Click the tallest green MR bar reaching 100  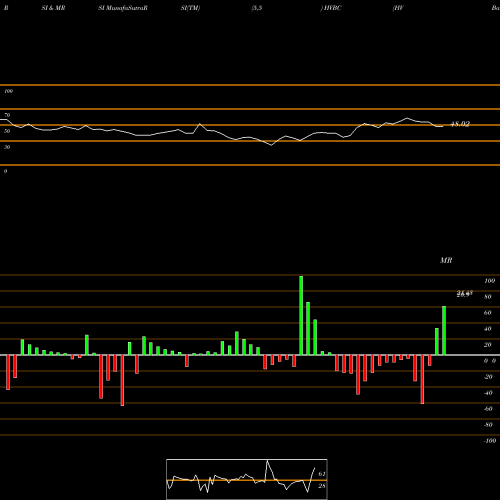coord(301,315)
